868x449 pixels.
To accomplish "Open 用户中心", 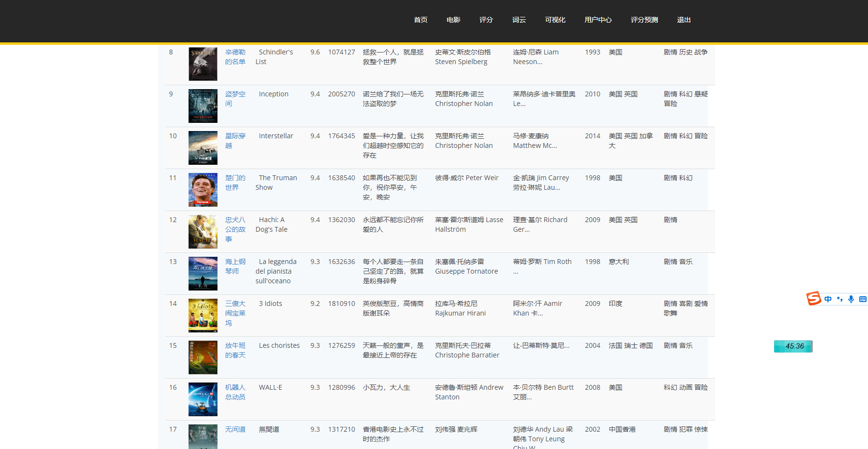I will click(x=598, y=20).
